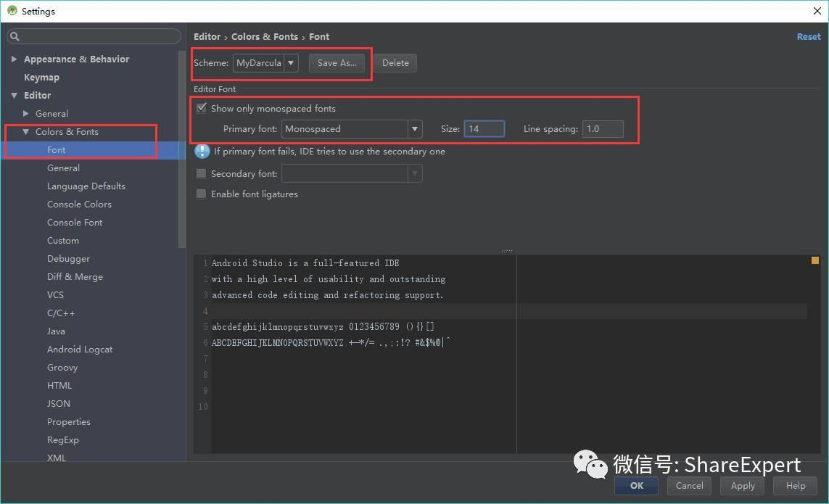The width and height of the screenshot is (829, 504).
Task: Open the Primary font dropdown arrow
Action: point(415,129)
